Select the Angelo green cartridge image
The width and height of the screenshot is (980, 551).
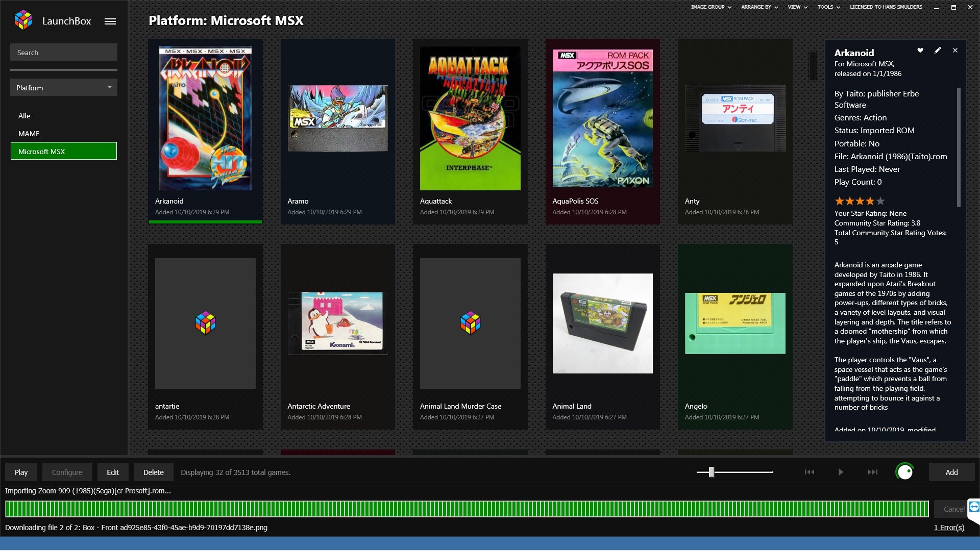[735, 323]
